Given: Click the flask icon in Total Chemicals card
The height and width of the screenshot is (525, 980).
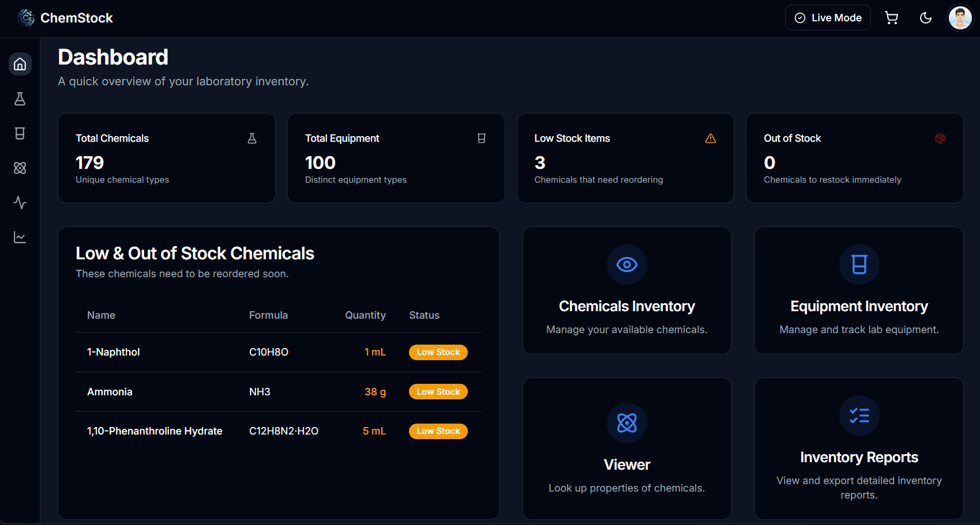Looking at the screenshot, I should [252, 138].
